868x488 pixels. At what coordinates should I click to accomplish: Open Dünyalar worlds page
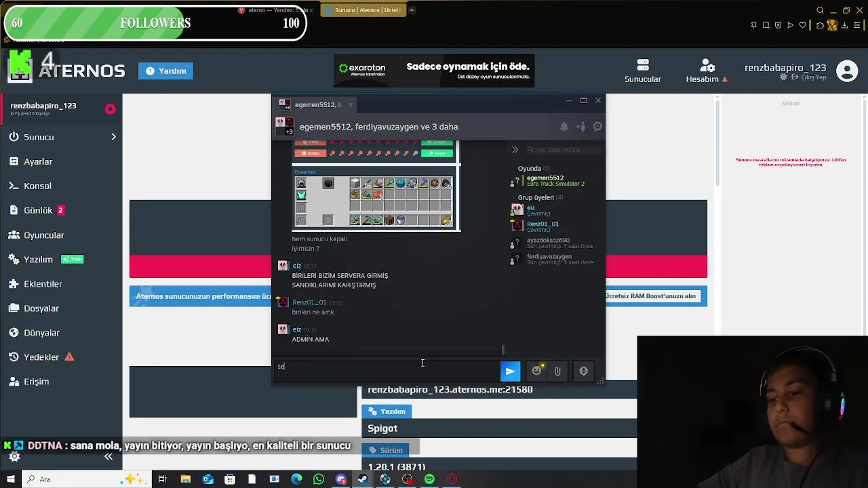41,333
